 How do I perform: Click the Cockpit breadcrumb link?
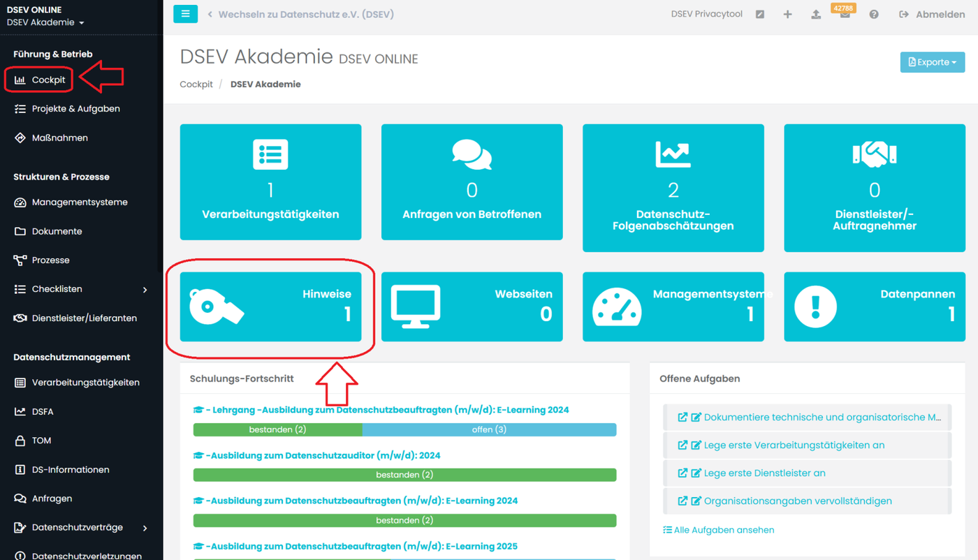(x=196, y=84)
